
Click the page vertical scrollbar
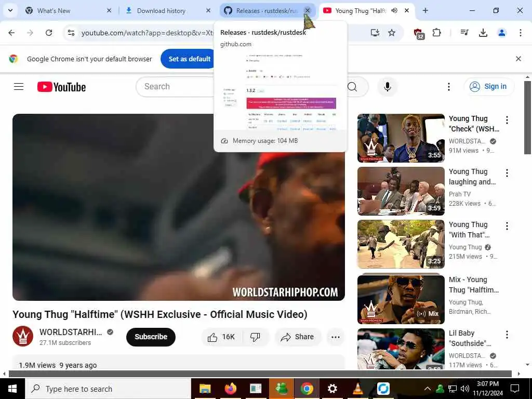click(527, 117)
